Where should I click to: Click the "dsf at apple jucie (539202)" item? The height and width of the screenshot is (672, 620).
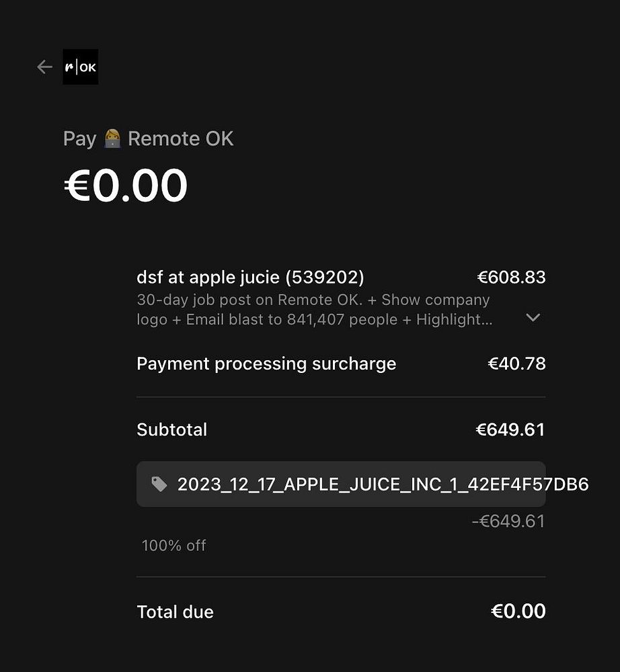250,277
